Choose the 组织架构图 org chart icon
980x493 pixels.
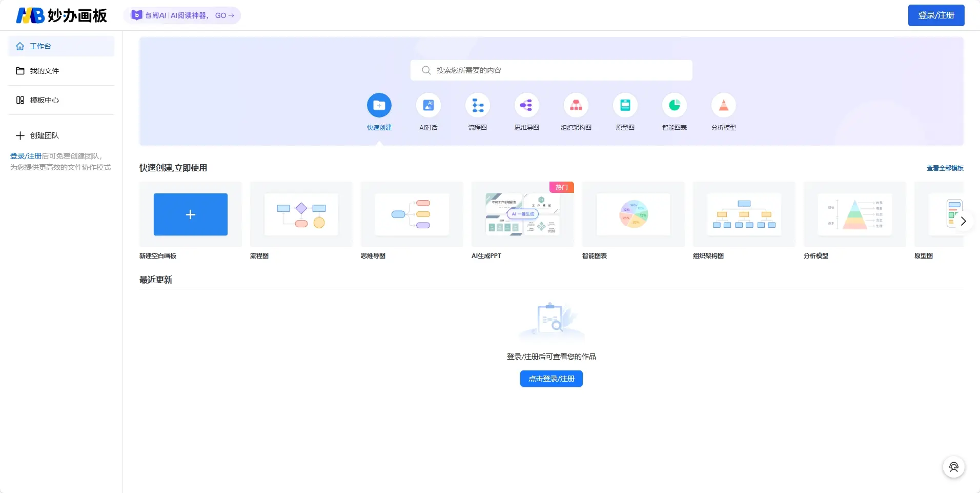tap(576, 105)
